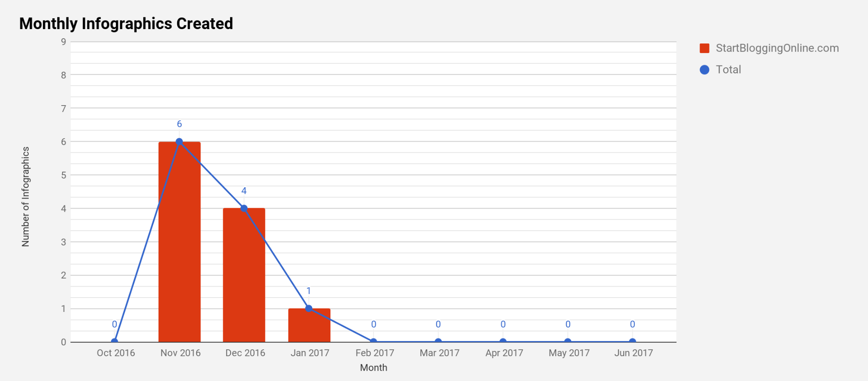Click the 9 tick on vertical axis

click(x=64, y=42)
